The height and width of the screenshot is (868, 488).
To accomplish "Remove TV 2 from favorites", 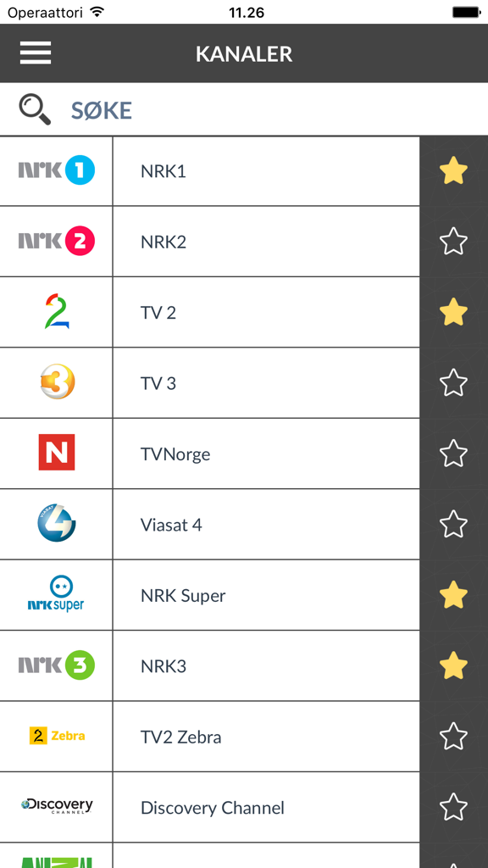I will pyautogui.click(x=453, y=312).
